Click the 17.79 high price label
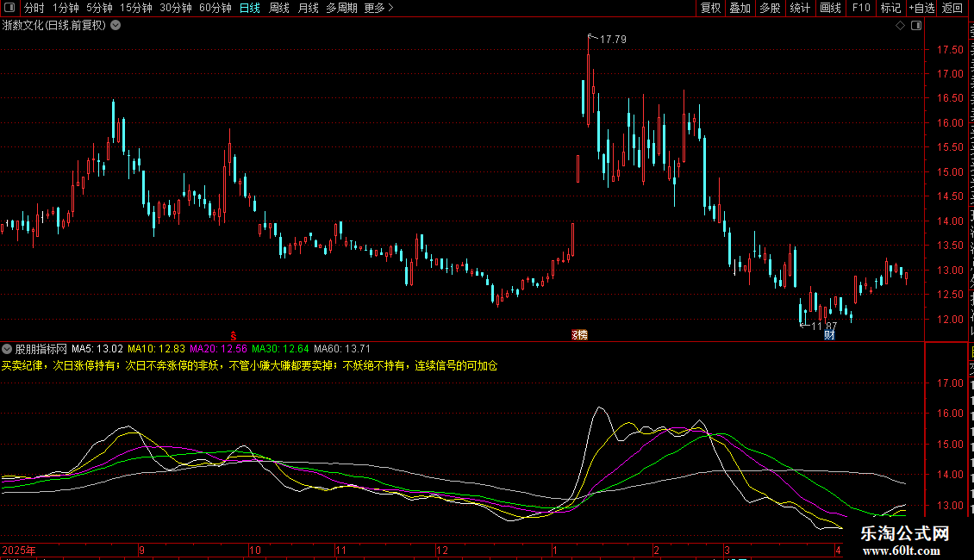 click(x=613, y=39)
